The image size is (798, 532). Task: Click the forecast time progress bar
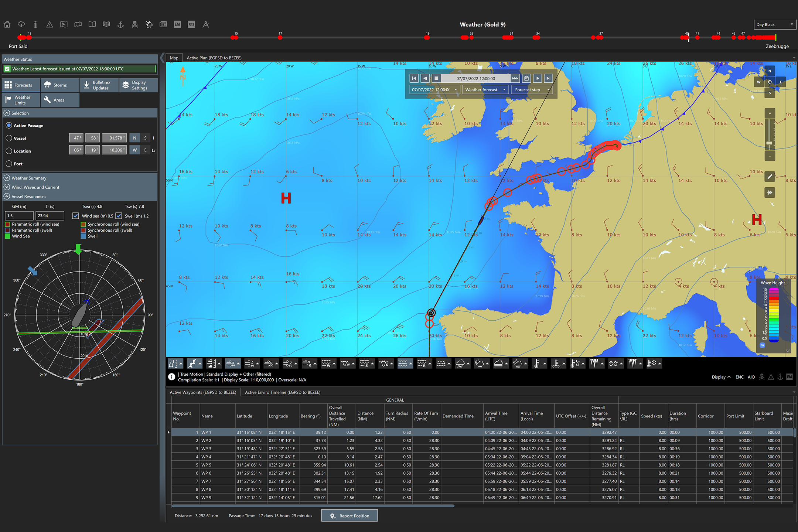click(x=475, y=78)
